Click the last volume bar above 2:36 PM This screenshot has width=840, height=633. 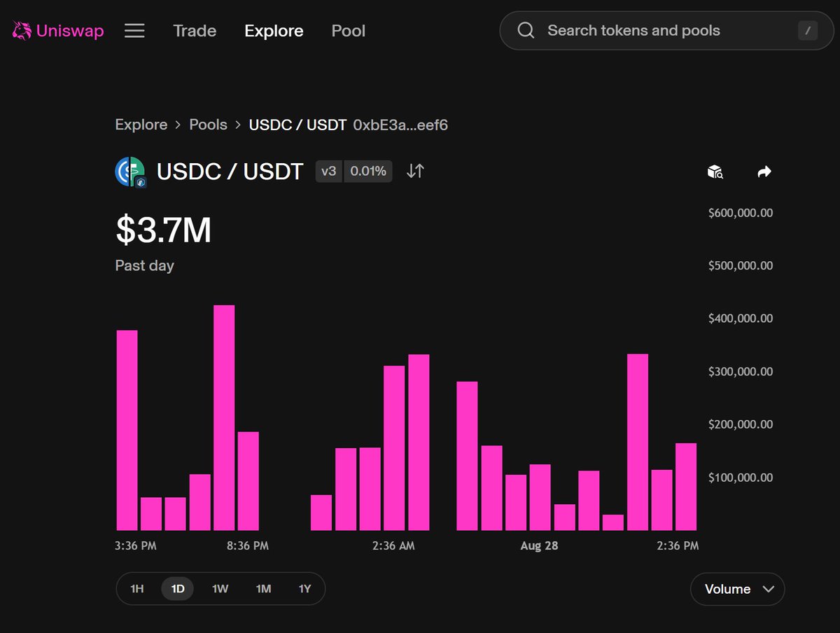click(686, 487)
